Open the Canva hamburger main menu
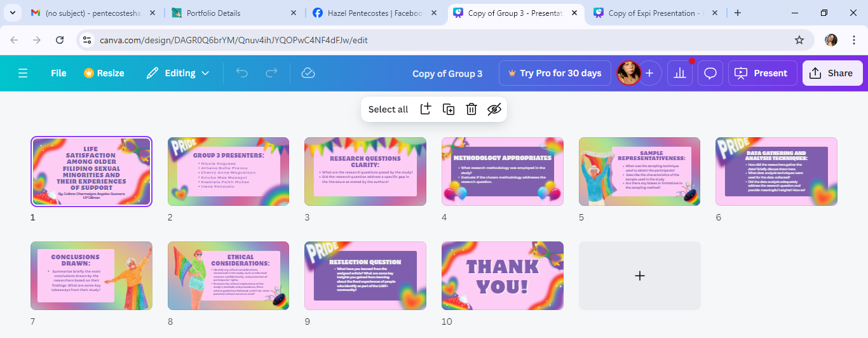Image resolution: width=868 pixels, height=338 pixels. [23, 73]
